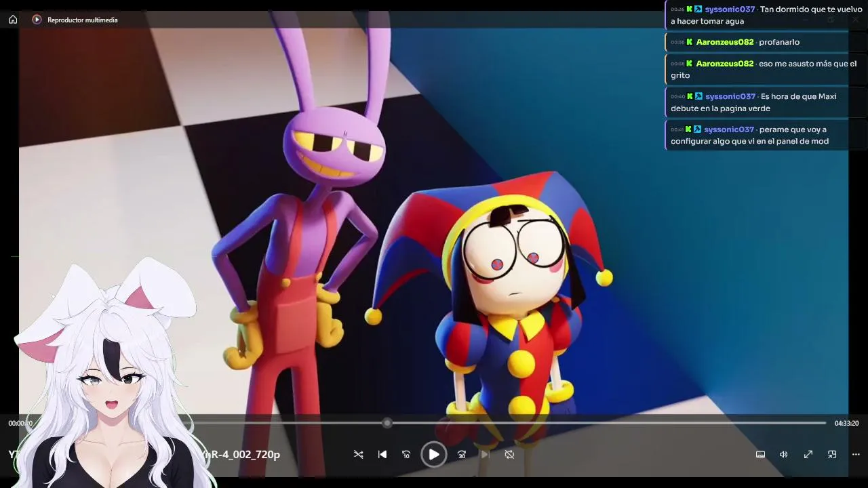Skip to the next track
868x488 pixels.
pos(485,455)
